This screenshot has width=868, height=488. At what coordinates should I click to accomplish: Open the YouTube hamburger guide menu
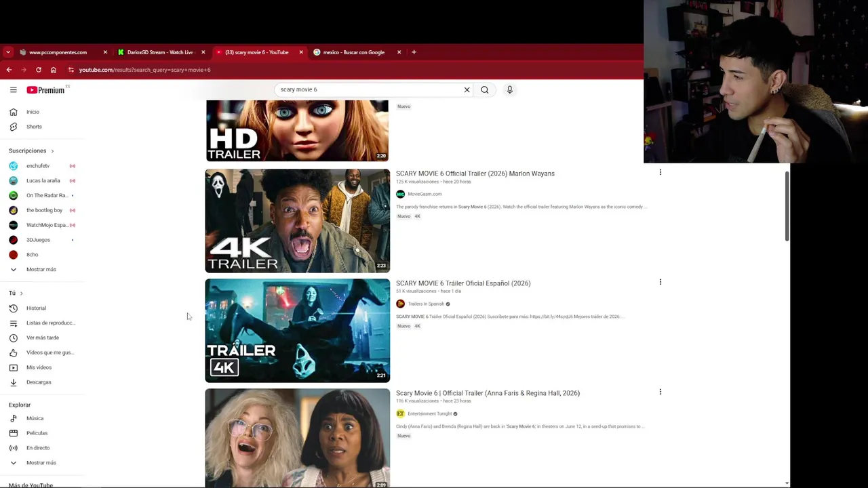tap(13, 89)
